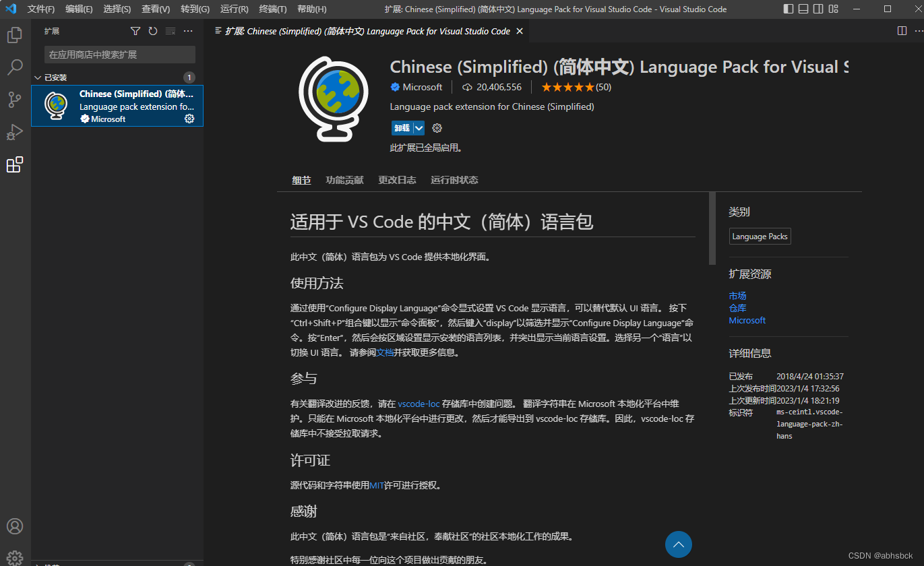Click the clear extension search results icon

point(171,31)
